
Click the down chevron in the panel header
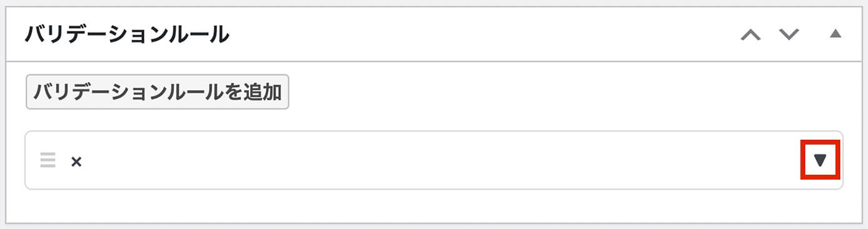point(789,34)
